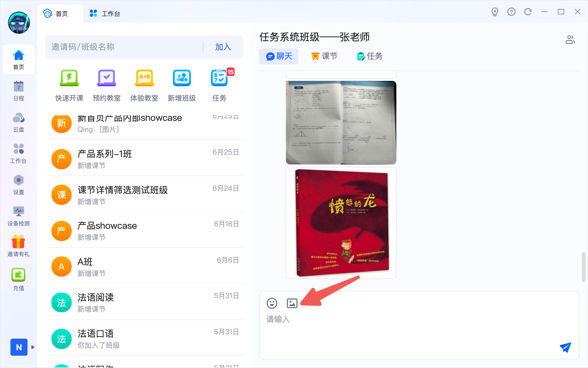
Task: Open the user profile avatar
Action: coord(19,23)
